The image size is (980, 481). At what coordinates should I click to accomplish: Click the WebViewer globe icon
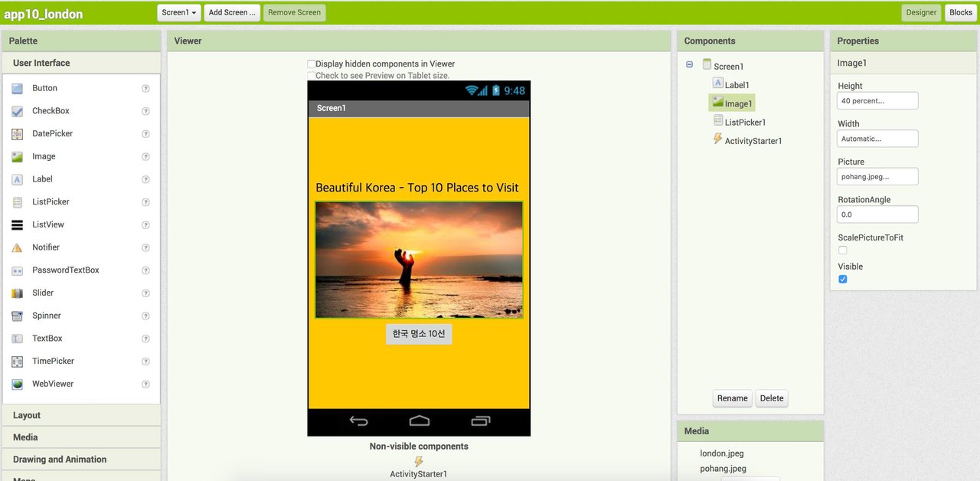[17, 384]
